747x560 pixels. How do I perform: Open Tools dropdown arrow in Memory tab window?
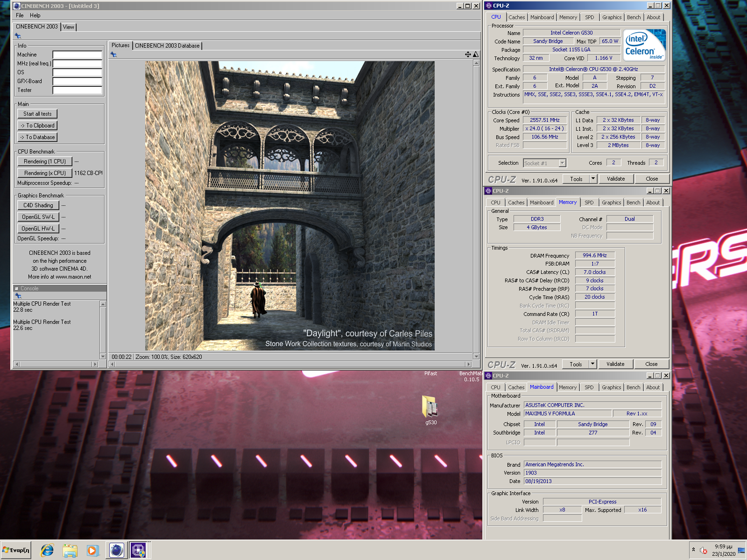pyautogui.click(x=592, y=364)
